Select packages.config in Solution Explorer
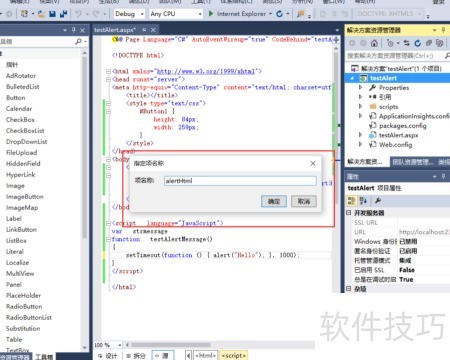 pyautogui.click(x=402, y=126)
